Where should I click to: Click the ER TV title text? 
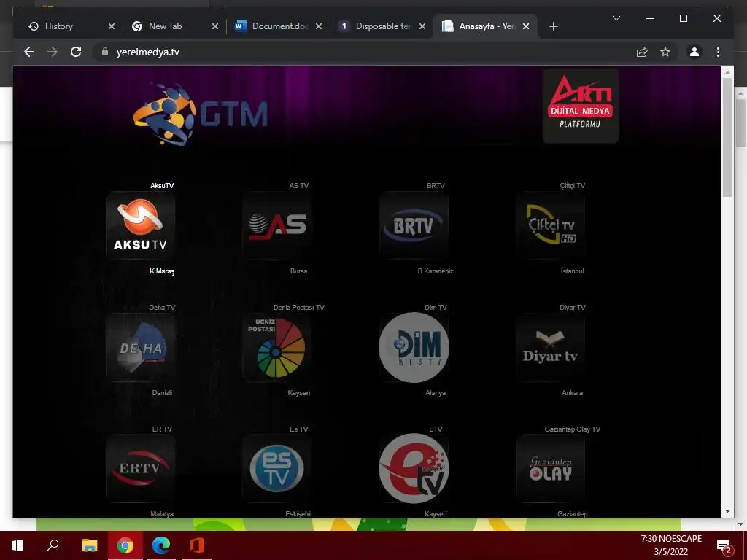click(162, 429)
